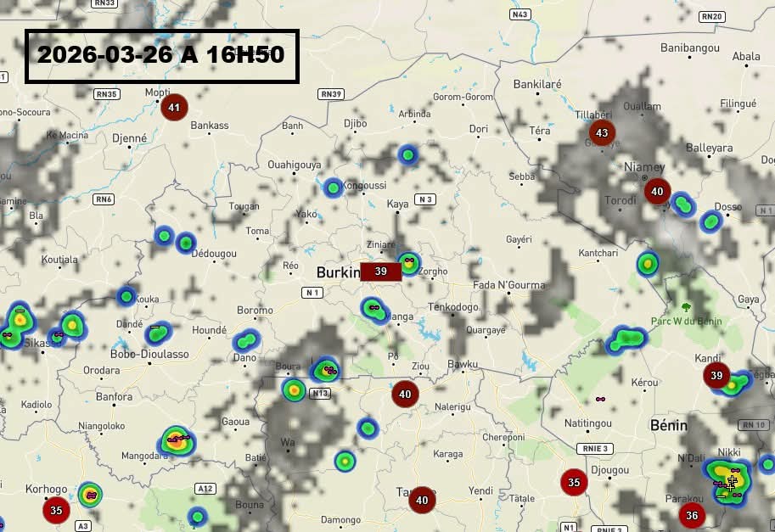Viewport: 775px width, 532px height.
Task: Select the 35 temperature marker near Djougou
Action: click(574, 482)
